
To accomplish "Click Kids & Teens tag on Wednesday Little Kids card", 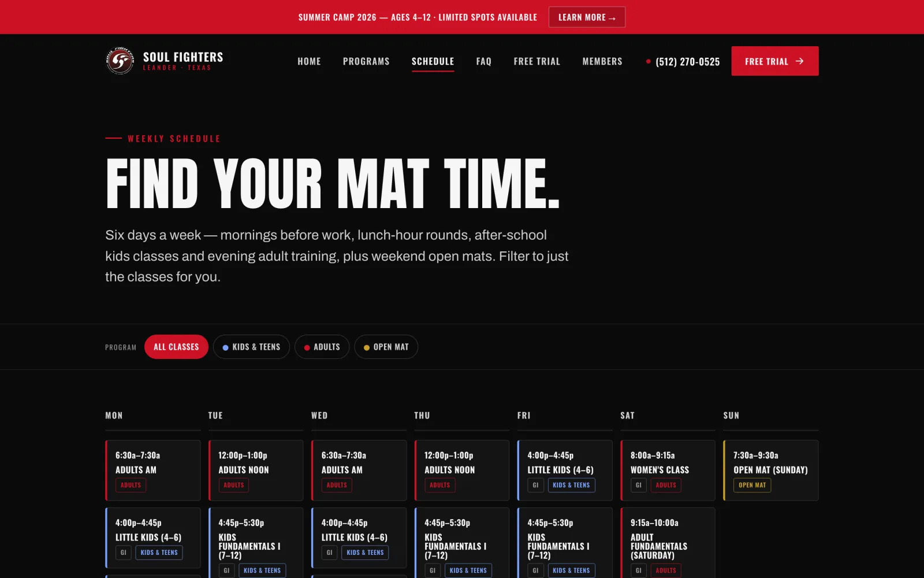I will click(x=365, y=553).
